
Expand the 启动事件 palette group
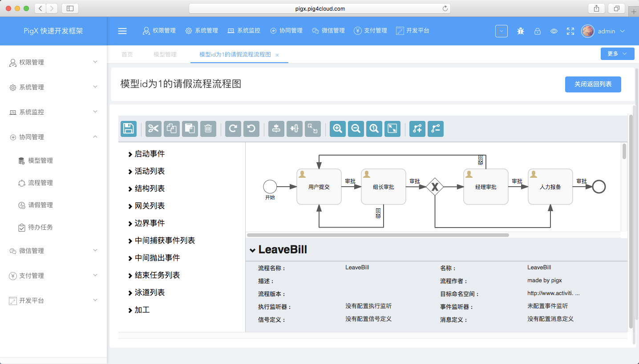point(146,154)
